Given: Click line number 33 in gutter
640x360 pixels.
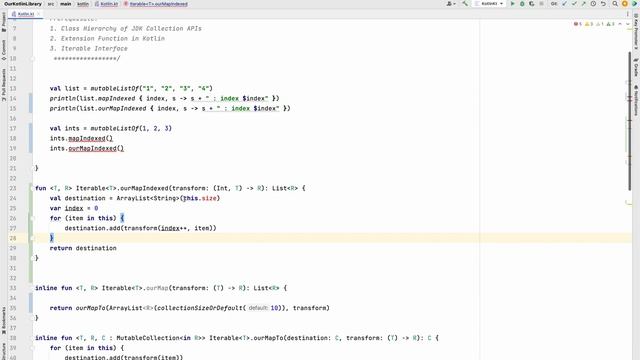Looking at the screenshot, I should 13,288.
